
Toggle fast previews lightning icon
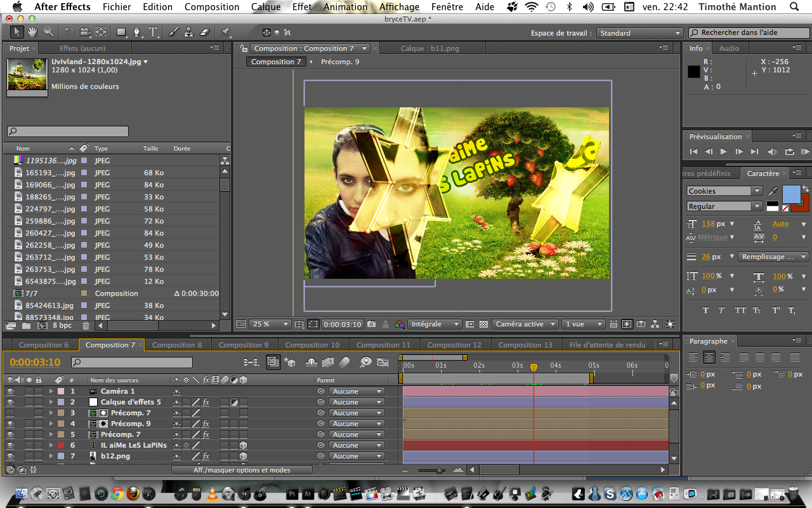point(627,324)
